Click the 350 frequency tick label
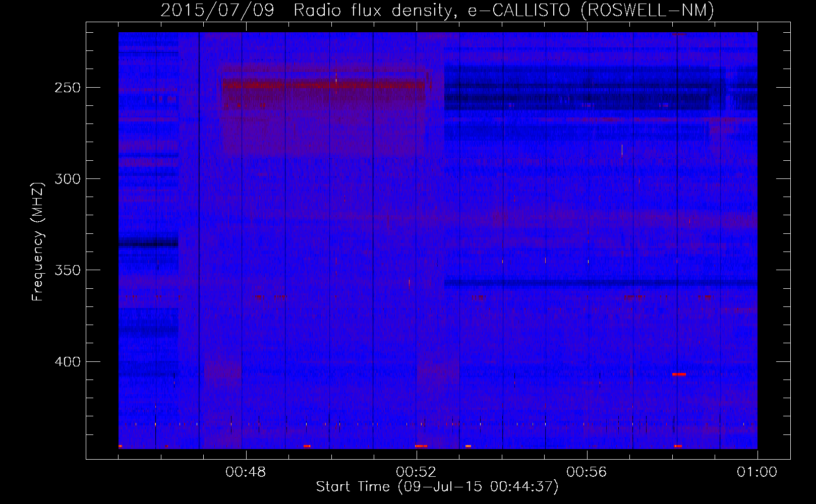Screen dimensions: 816x504 [68, 270]
